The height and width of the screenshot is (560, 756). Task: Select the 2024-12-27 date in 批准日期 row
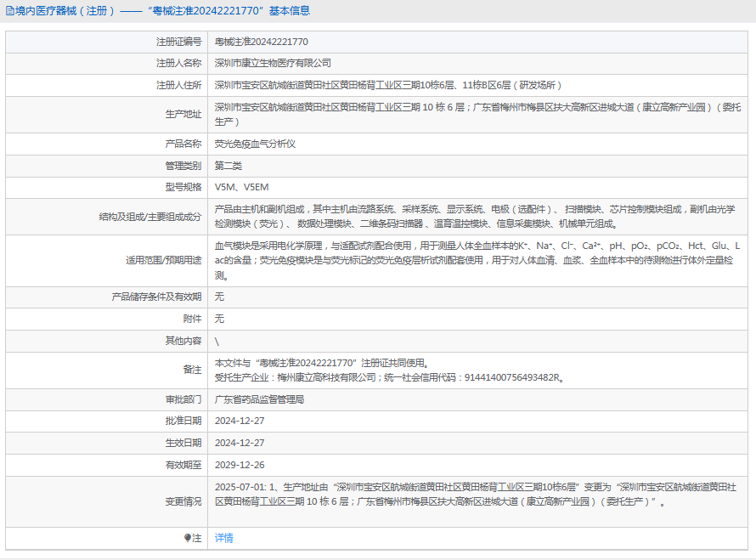point(240,421)
